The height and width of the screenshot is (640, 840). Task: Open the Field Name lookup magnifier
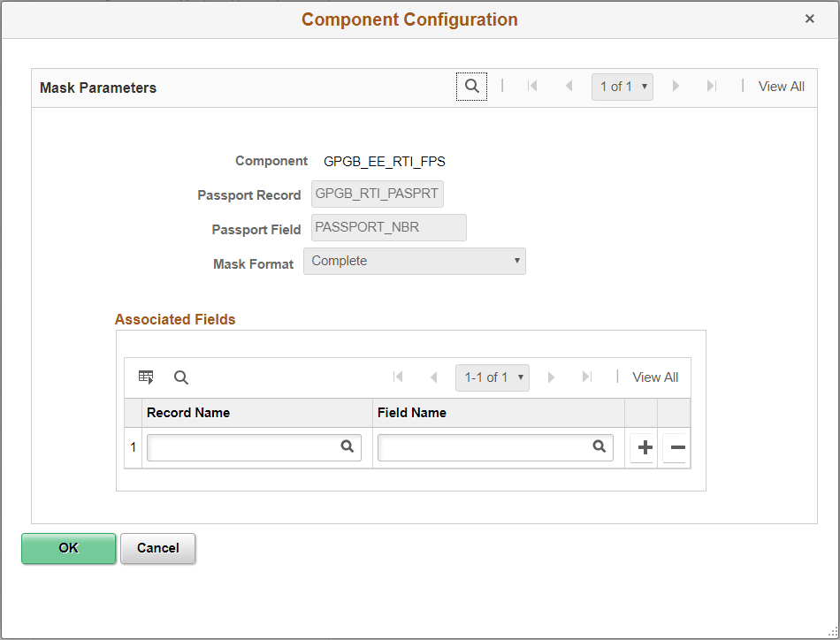coord(599,447)
